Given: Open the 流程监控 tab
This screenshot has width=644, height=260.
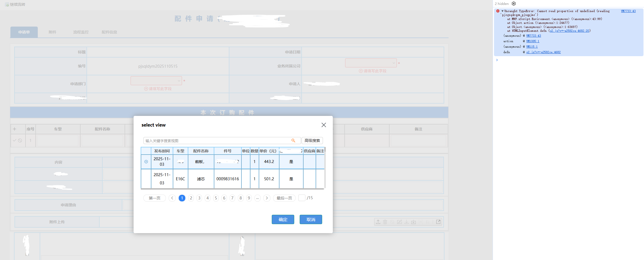Looking at the screenshot, I should click(81, 32).
